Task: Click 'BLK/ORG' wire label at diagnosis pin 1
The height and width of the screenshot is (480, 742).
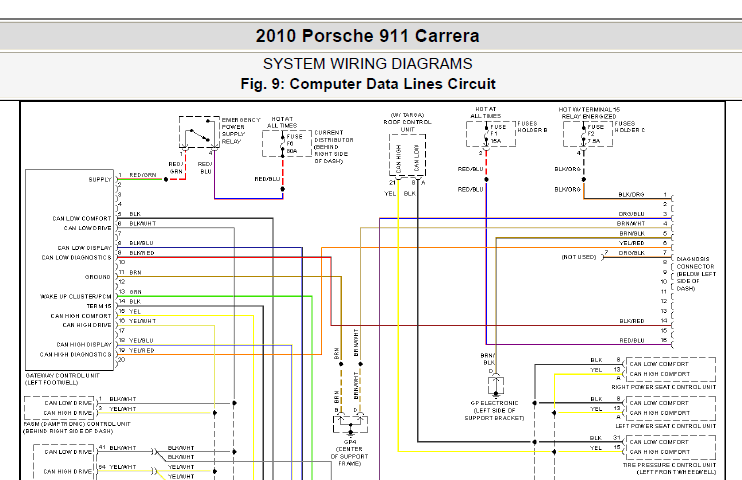Action: (632, 195)
